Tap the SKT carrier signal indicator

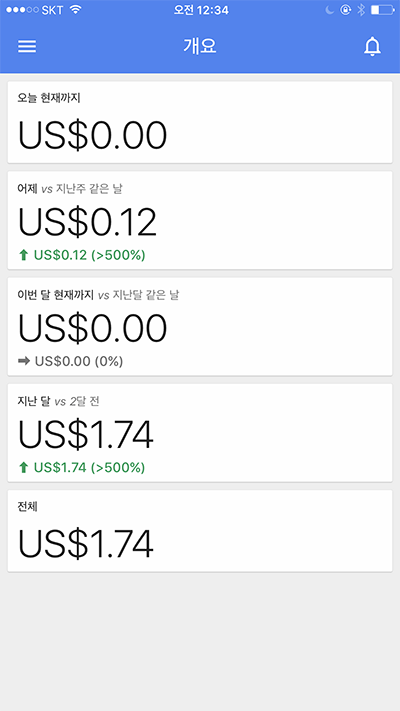(34, 10)
